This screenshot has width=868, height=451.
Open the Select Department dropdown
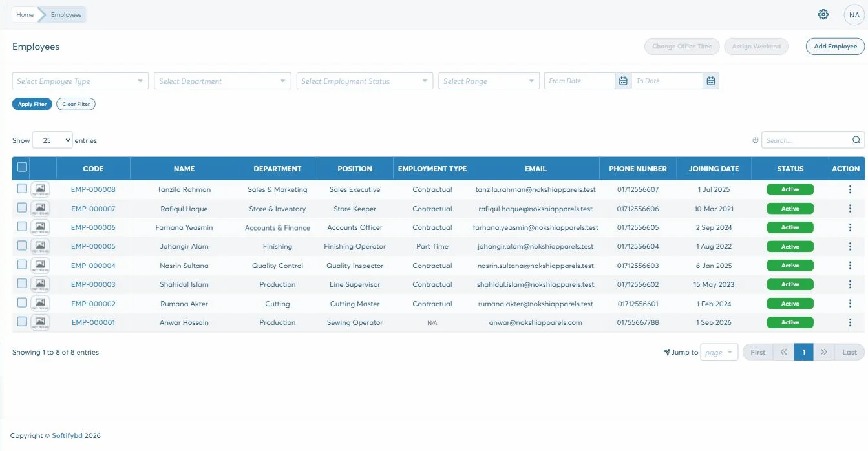tap(222, 81)
